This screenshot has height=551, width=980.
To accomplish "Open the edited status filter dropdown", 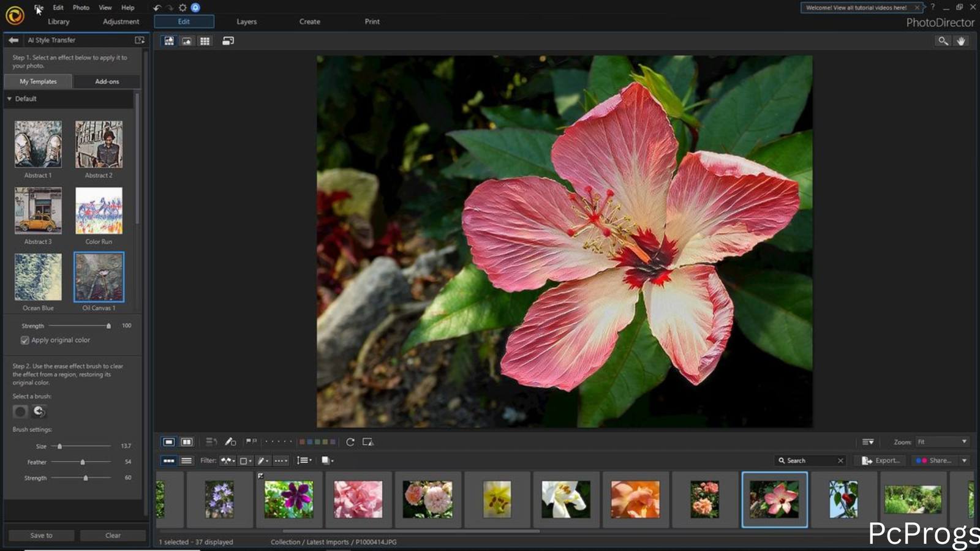I will point(263,460).
